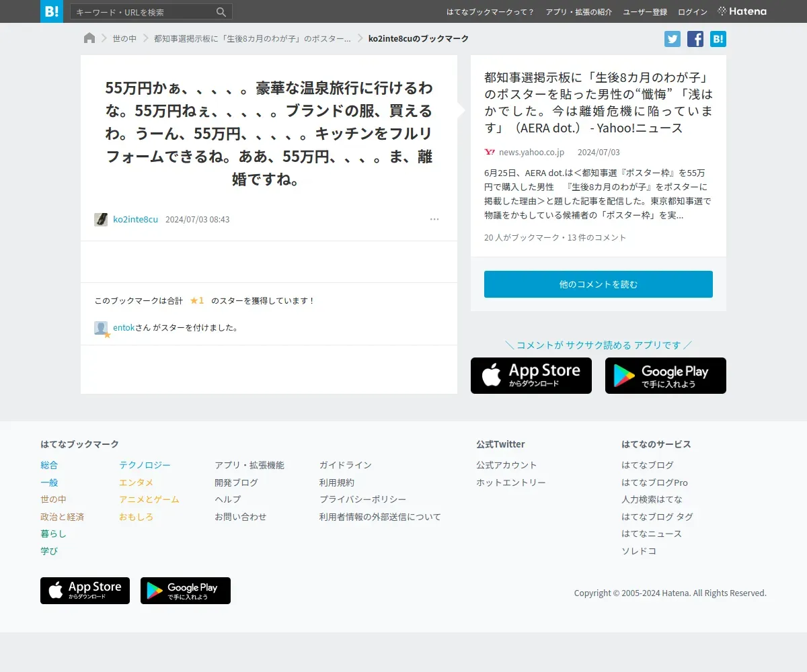Bookmark with blue B! share icon
Image resolution: width=807 pixels, height=672 pixels.
(718, 38)
